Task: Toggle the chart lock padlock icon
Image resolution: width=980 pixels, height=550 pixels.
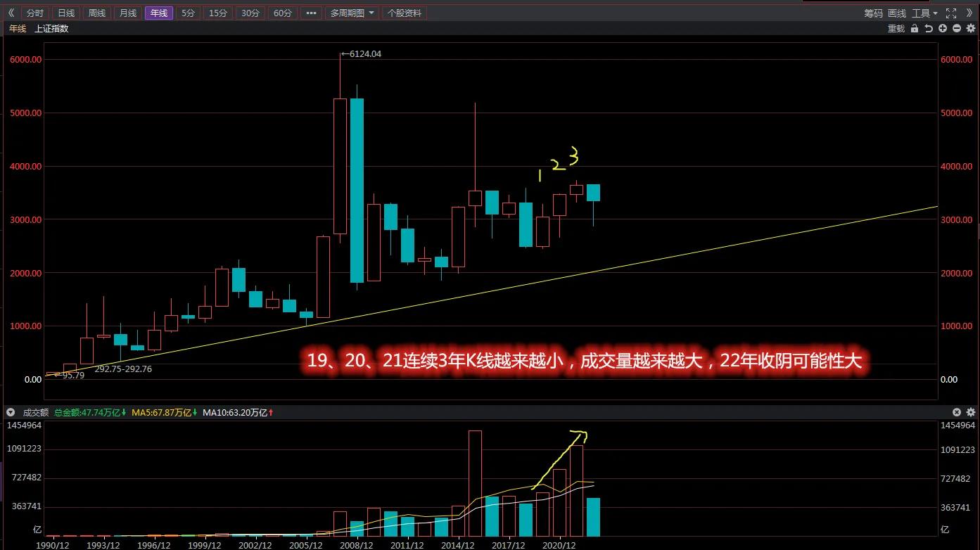Action: 915,29
